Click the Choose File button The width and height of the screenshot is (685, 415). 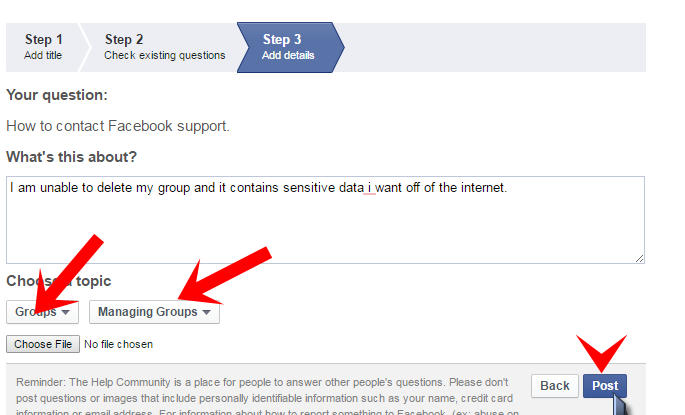point(43,344)
